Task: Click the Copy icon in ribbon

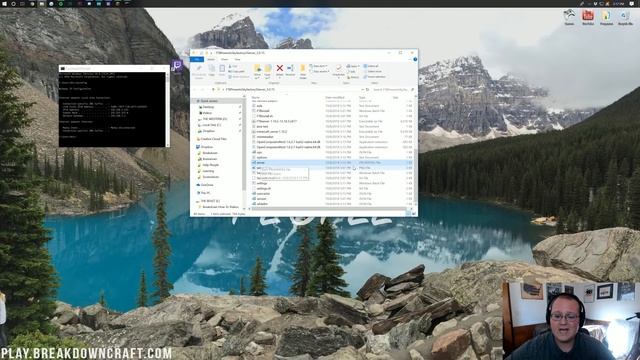Action: tap(211, 70)
